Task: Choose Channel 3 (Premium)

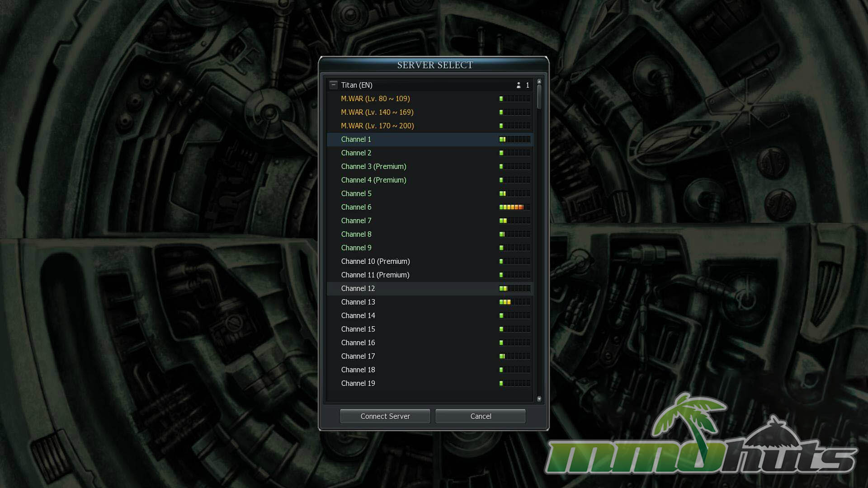Action: click(373, 166)
